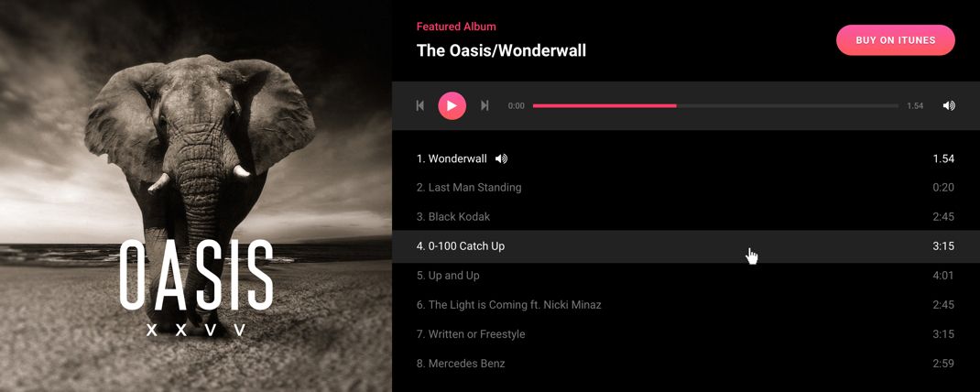Click the Oasis album cover artwork
980x392 pixels.
pos(196,196)
